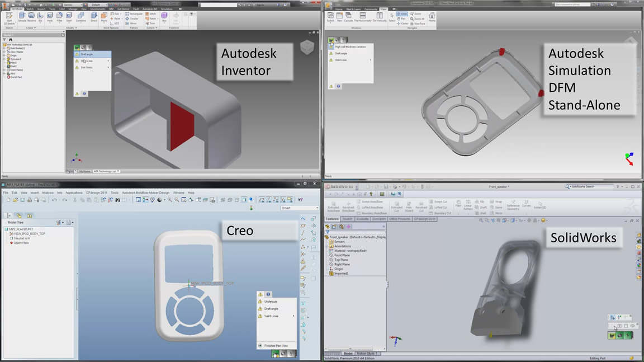This screenshot has height=362, width=644.
Task: Click Instant3D in SolidWorks toolbar
Action: pyautogui.click(x=539, y=205)
